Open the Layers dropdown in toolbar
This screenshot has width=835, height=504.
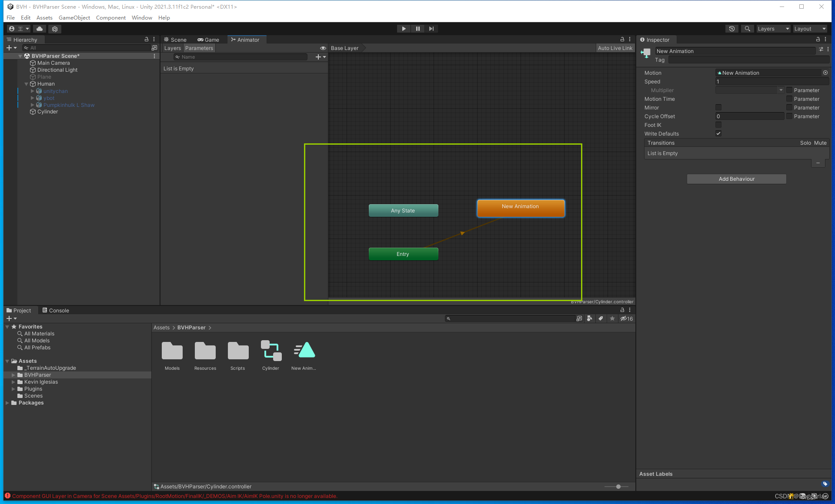click(773, 29)
